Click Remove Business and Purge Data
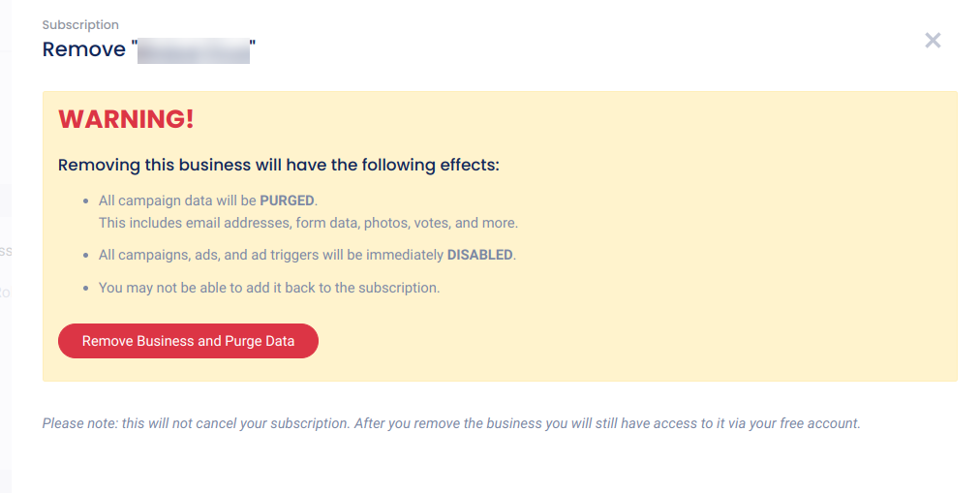 tap(188, 341)
